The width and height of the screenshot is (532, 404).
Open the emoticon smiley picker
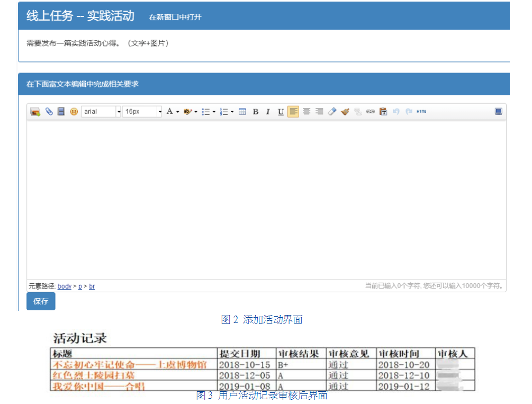[74, 112]
